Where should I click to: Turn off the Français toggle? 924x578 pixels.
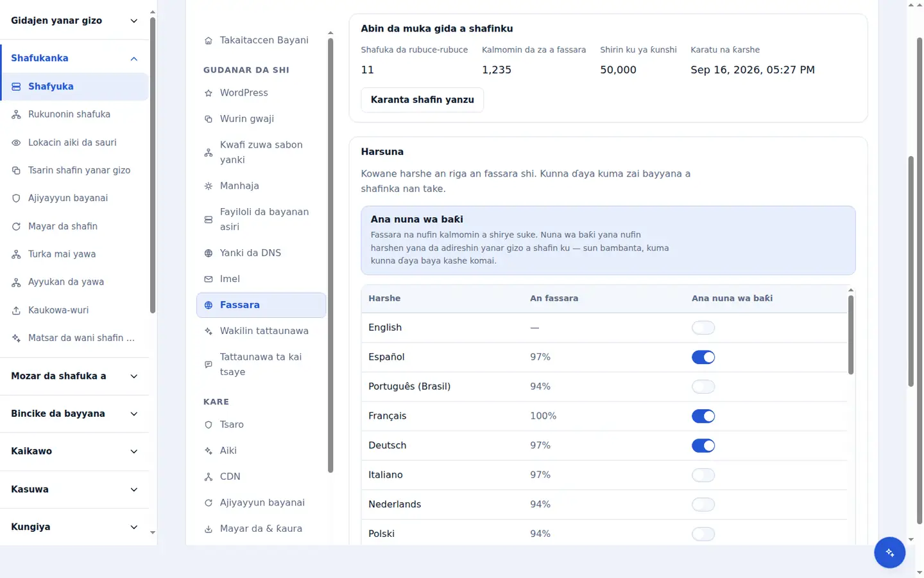[x=703, y=416]
